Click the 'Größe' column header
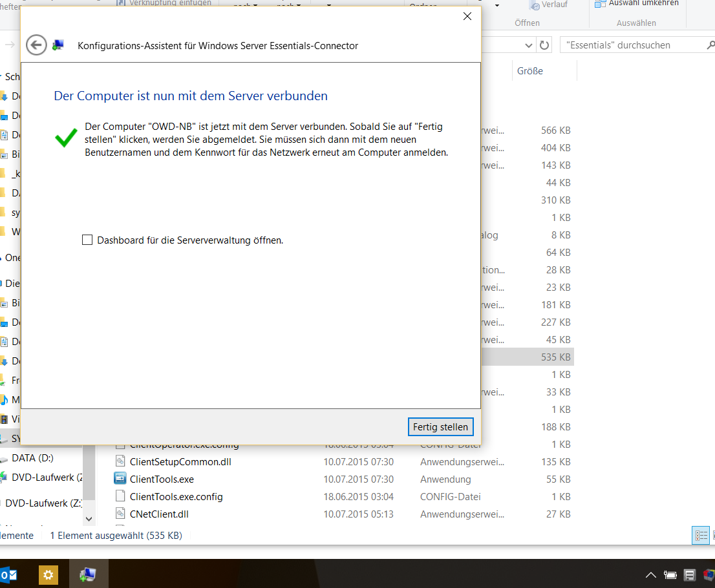The height and width of the screenshot is (588, 715). pos(530,71)
